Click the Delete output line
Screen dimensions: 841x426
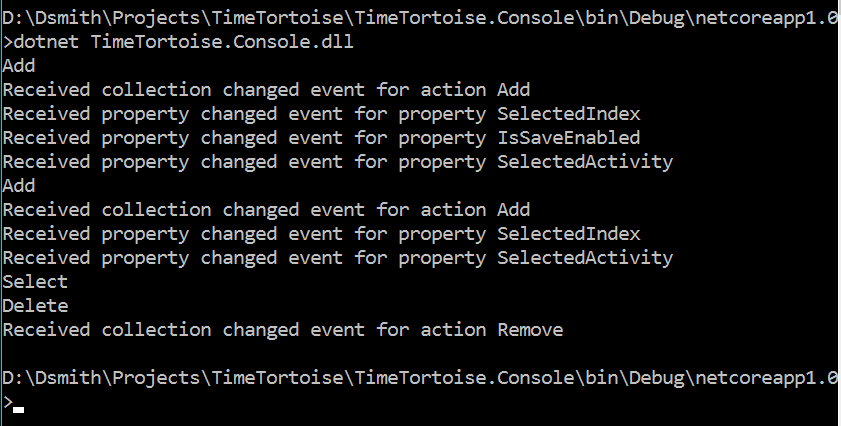tap(35, 306)
